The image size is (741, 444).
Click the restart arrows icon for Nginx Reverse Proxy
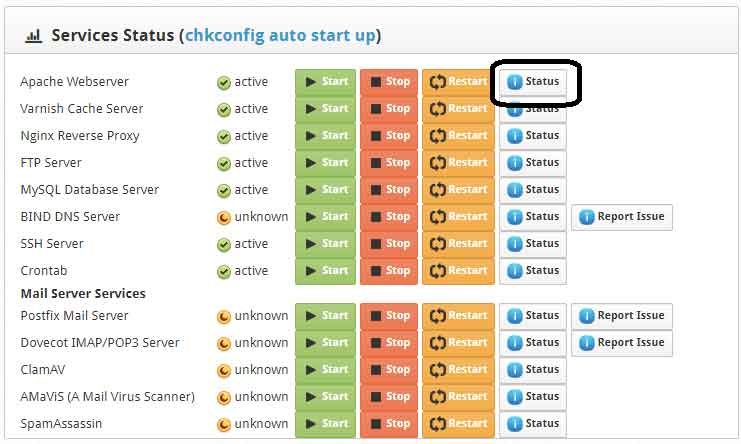click(x=437, y=136)
